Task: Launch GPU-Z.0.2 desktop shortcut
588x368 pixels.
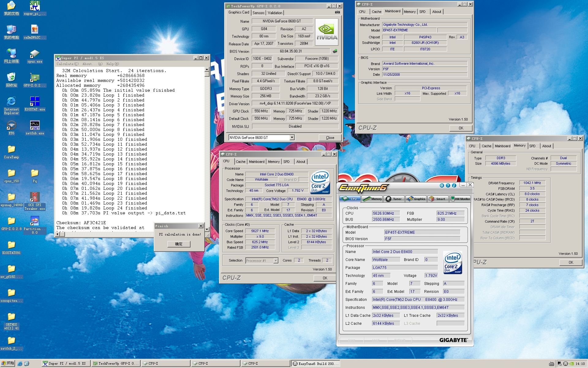Action: click(35, 80)
